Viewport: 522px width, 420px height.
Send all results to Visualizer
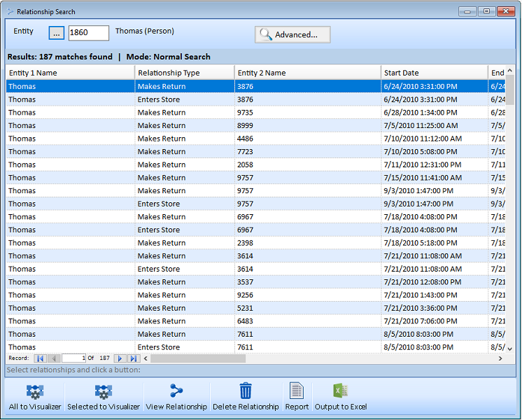[35, 396]
